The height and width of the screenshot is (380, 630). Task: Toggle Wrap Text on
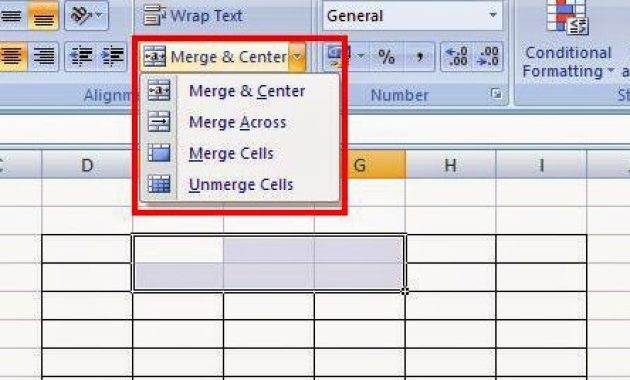193,16
